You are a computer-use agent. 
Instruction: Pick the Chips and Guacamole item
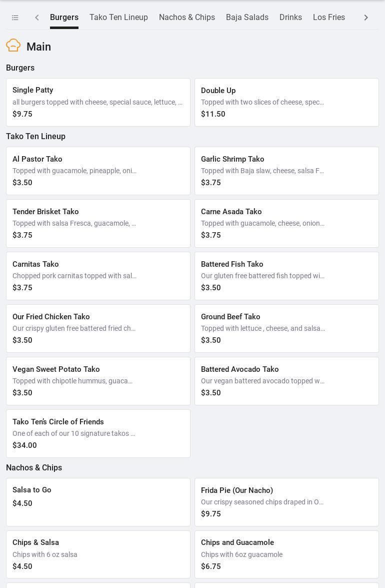tap(286, 554)
